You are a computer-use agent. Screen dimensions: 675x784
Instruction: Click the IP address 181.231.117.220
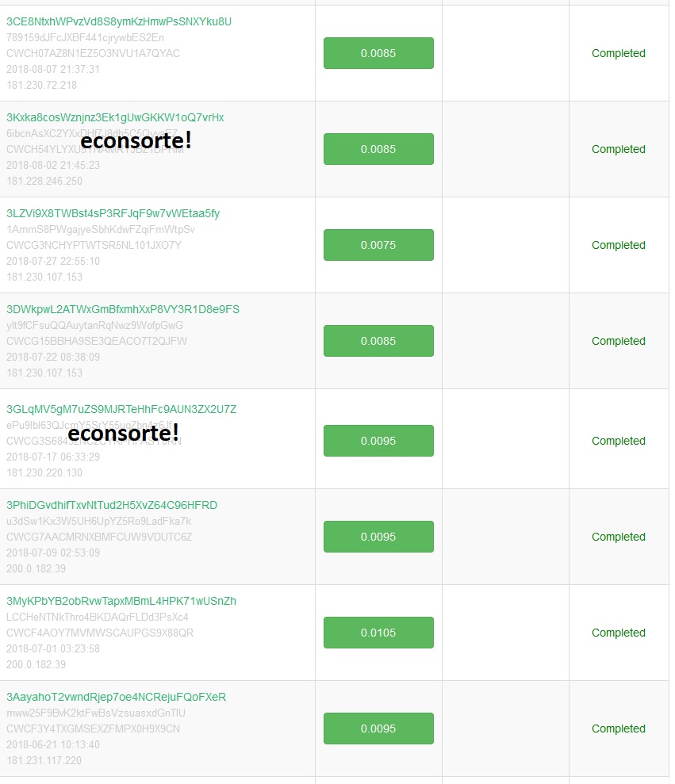(44, 760)
